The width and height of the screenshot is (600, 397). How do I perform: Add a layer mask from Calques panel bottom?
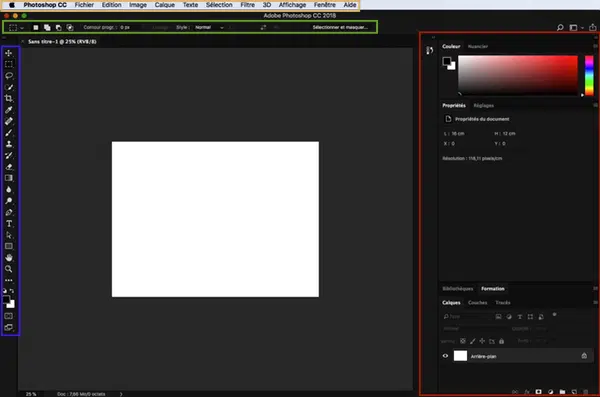coord(538,392)
